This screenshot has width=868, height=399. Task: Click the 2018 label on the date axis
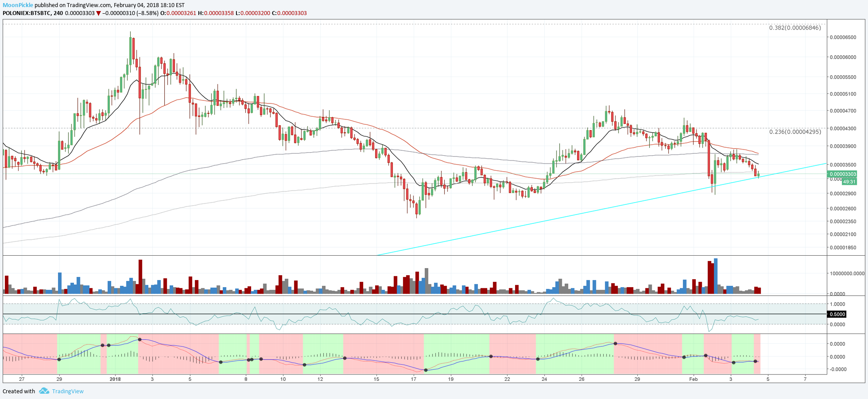[115, 379]
